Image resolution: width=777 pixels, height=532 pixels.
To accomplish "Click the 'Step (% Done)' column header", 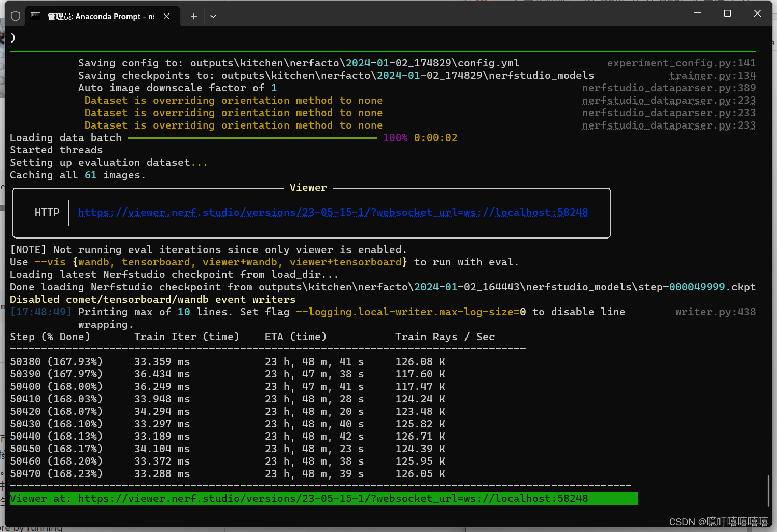I will coord(50,337).
